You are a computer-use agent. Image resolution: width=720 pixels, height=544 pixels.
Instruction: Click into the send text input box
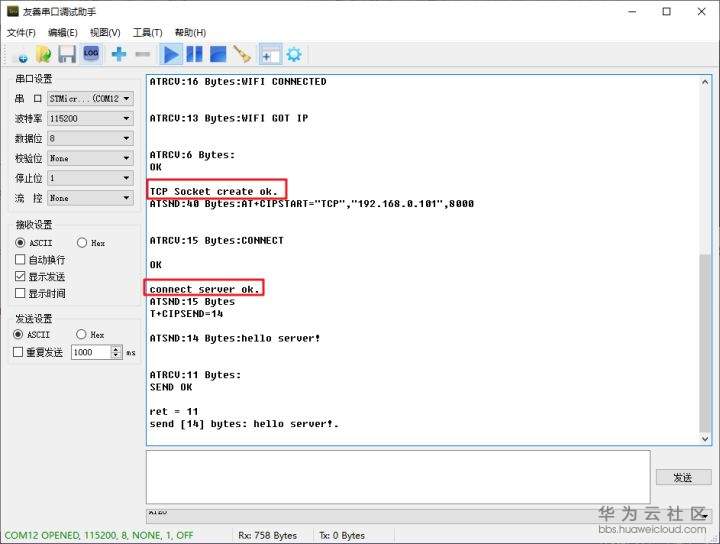click(398, 477)
